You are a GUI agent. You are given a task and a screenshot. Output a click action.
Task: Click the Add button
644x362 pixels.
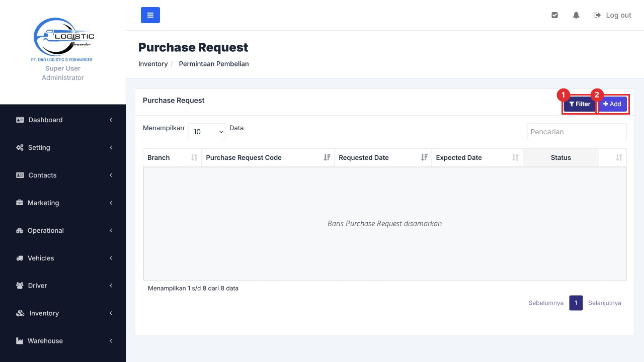coord(612,104)
